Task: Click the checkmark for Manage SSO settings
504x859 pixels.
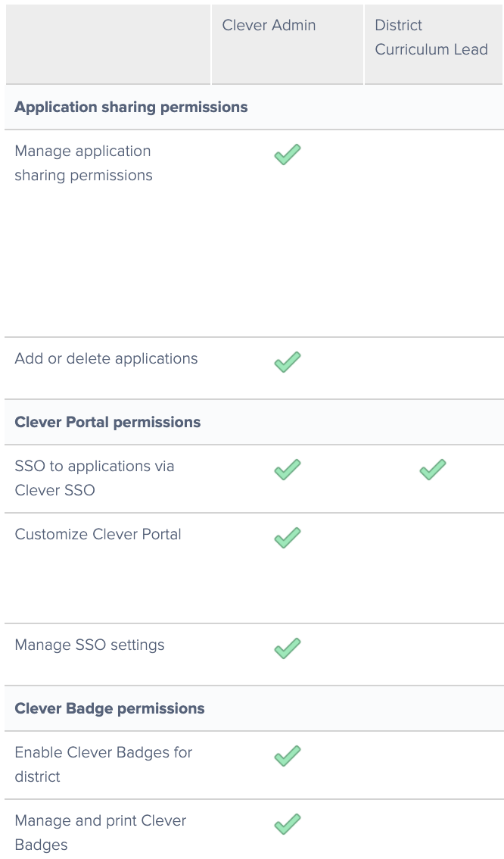Action: [x=287, y=648]
